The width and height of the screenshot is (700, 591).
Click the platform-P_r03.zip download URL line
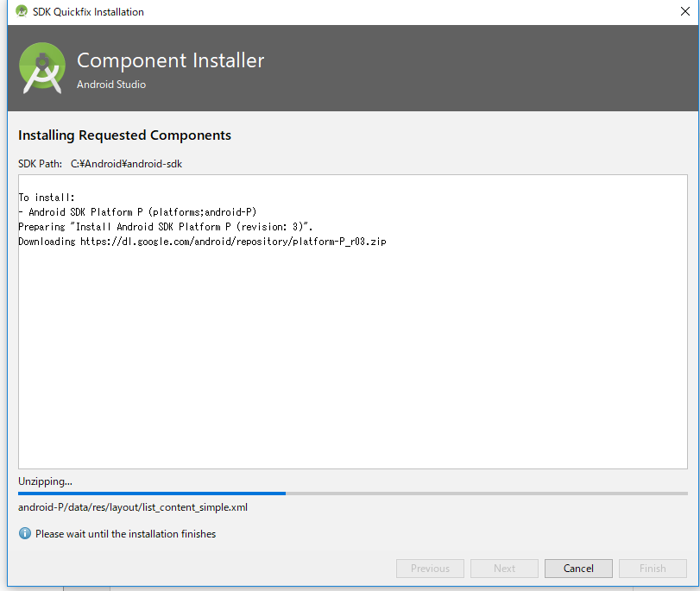[202, 242]
